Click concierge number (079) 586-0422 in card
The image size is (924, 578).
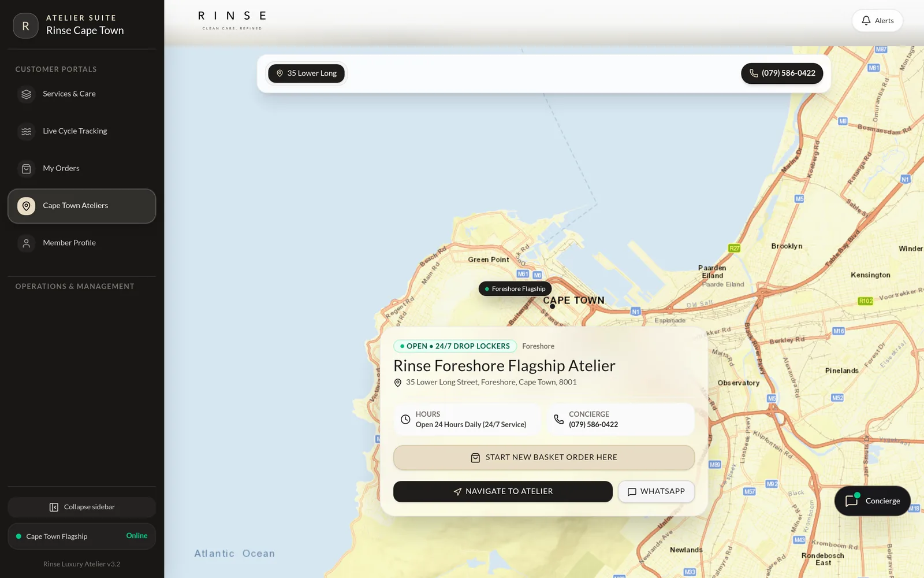click(593, 424)
